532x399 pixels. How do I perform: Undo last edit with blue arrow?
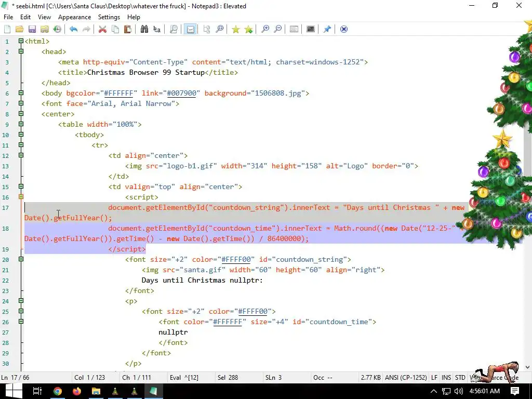[74, 29]
